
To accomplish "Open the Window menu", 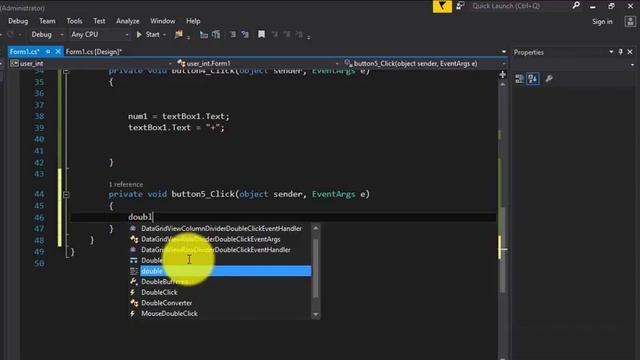I will [162, 21].
